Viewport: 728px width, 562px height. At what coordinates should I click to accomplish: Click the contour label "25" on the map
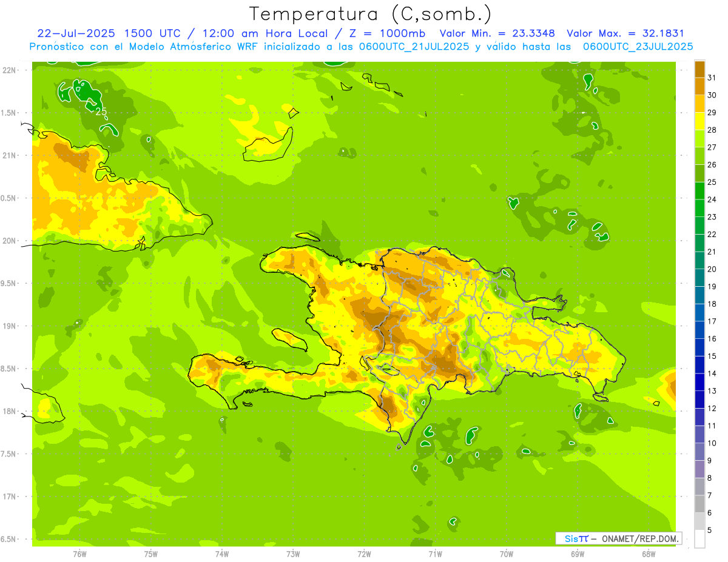(x=101, y=112)
